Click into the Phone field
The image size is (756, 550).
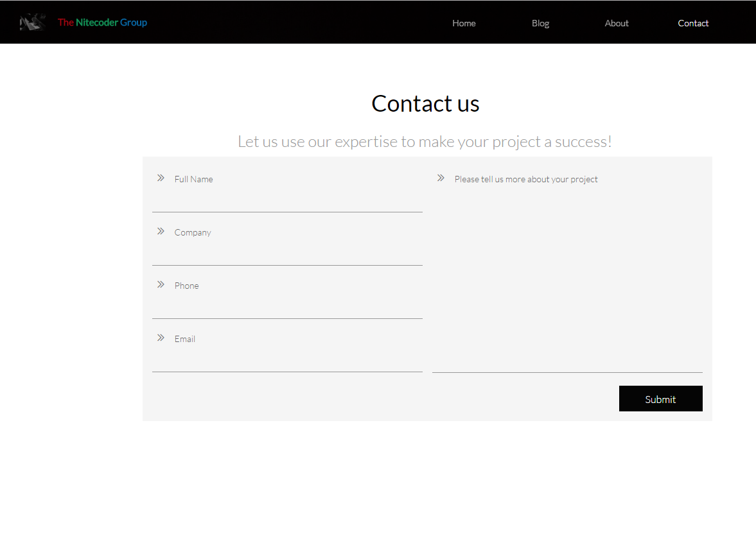point(287,296)
